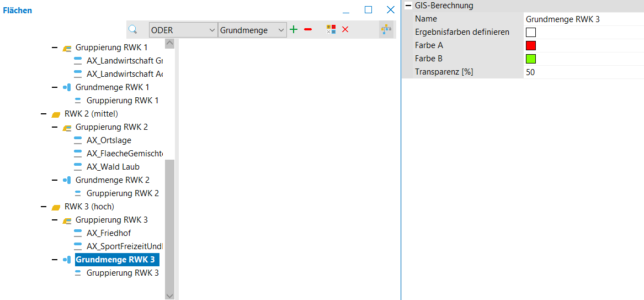Click the green plus add icon

[x=294, y=30]
